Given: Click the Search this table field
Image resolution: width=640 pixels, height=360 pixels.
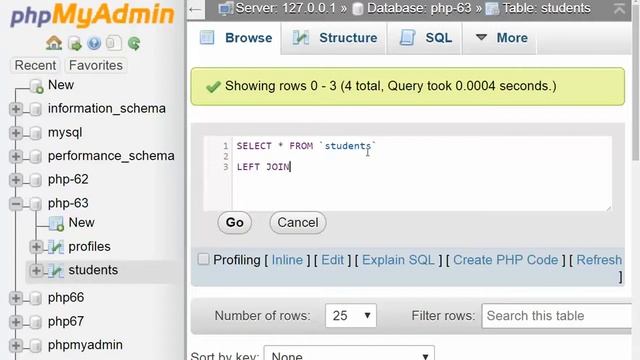Looking at the screenshot, I should tap(557, 316).
